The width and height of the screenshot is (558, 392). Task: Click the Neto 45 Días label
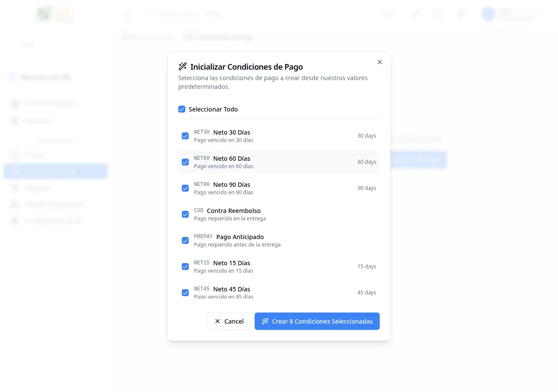click(231, 289)
